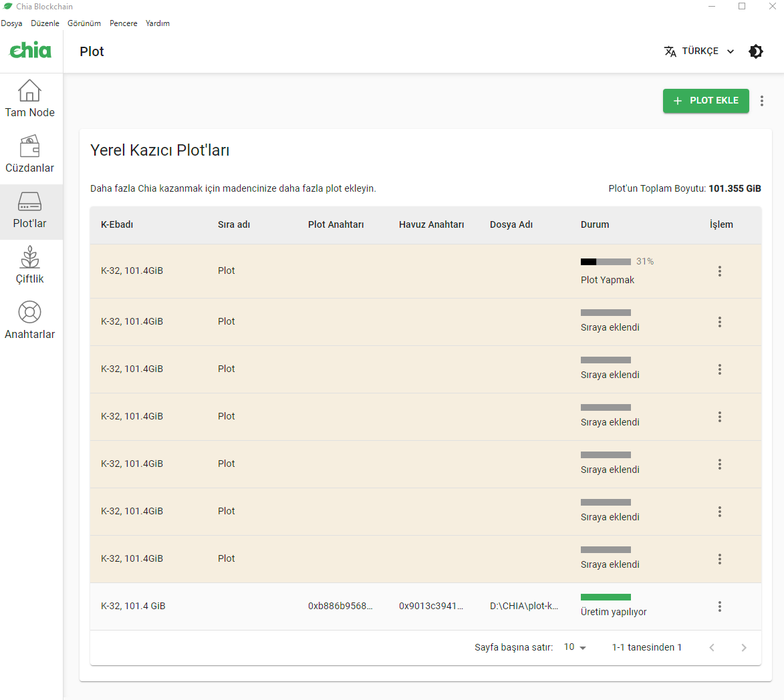Select the Plot'lar drive icon
Image resolution: width=784 pixels, height=700 pixels.
pyautogui.click(x=30, y=202)
